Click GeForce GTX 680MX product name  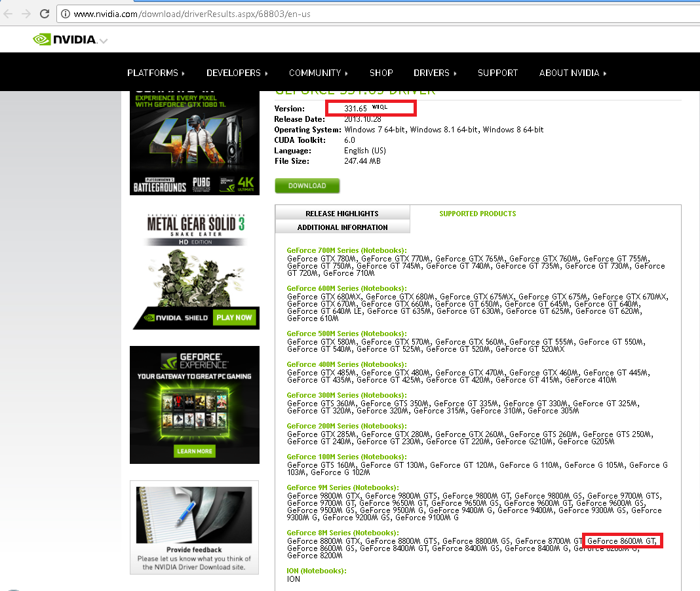pos(324,297)
